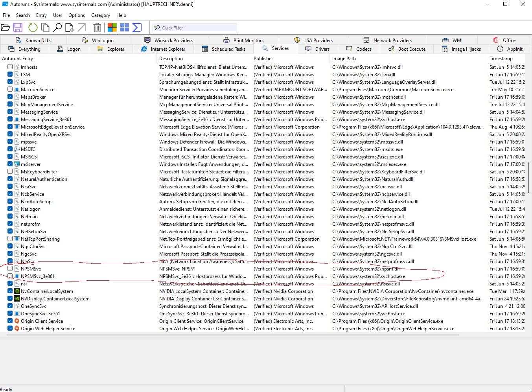The height and width of the screenshot is (392, 532).
Task: Open the File menu
Action: pyautogui.click(x=6, y=15)
